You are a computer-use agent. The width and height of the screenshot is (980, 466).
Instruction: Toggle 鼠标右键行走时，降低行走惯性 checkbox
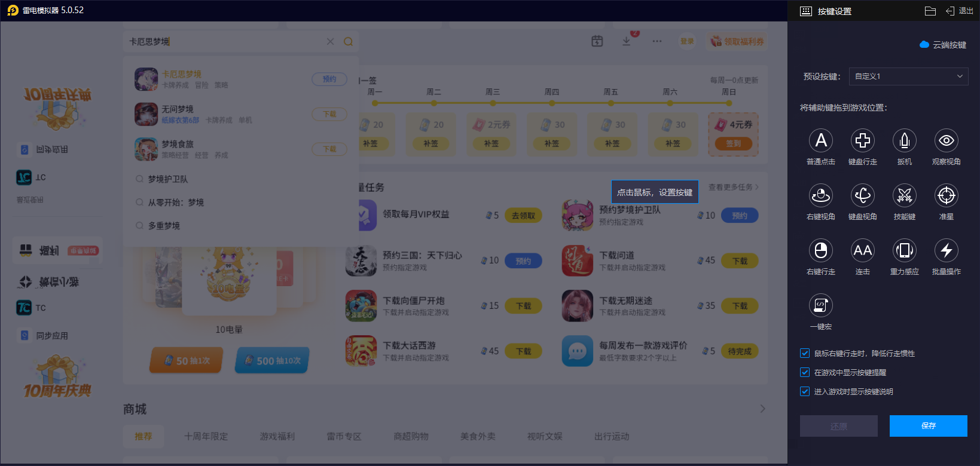click(805, 353)
